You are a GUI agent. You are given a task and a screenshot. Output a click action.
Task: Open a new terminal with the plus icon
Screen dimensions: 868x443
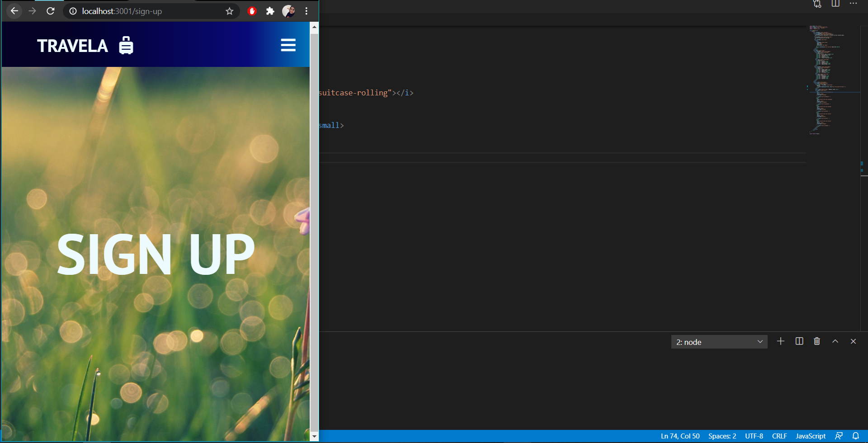(781, 341)
